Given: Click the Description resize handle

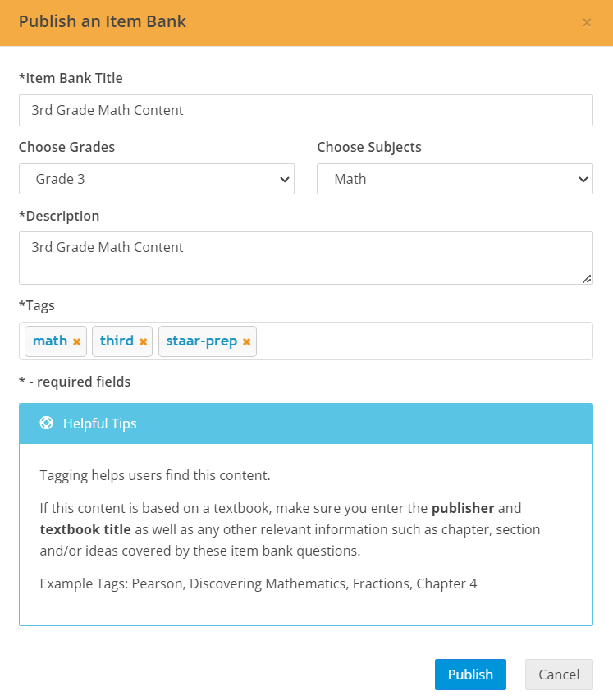Looking at the screenshot, I should point(587,279).
